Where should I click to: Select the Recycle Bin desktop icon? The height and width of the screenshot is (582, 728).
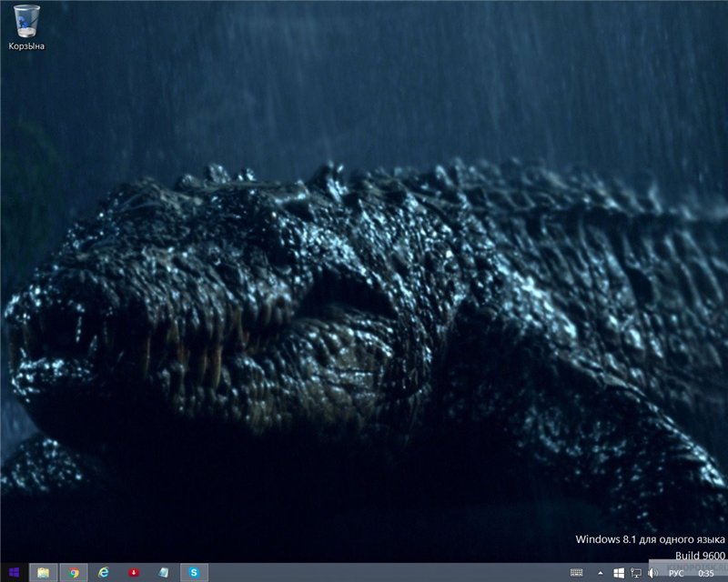(x=26, y=20)
